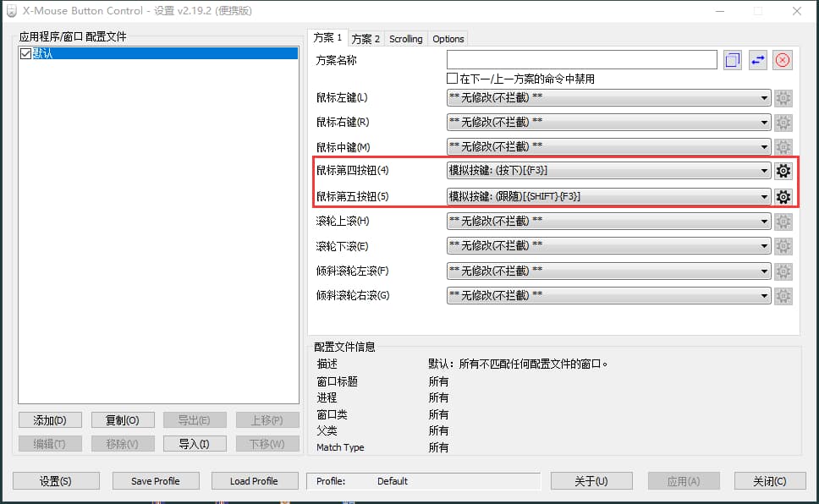Click the 应用(A) apply button
Image resolution: width=819 pixels, height=504 pixels.
tap(684, 481)
